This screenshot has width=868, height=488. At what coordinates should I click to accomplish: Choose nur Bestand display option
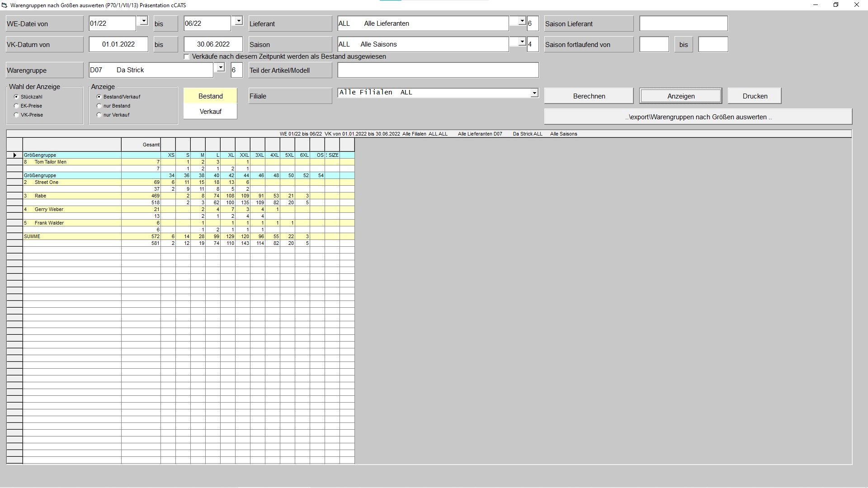pos(99,105)
